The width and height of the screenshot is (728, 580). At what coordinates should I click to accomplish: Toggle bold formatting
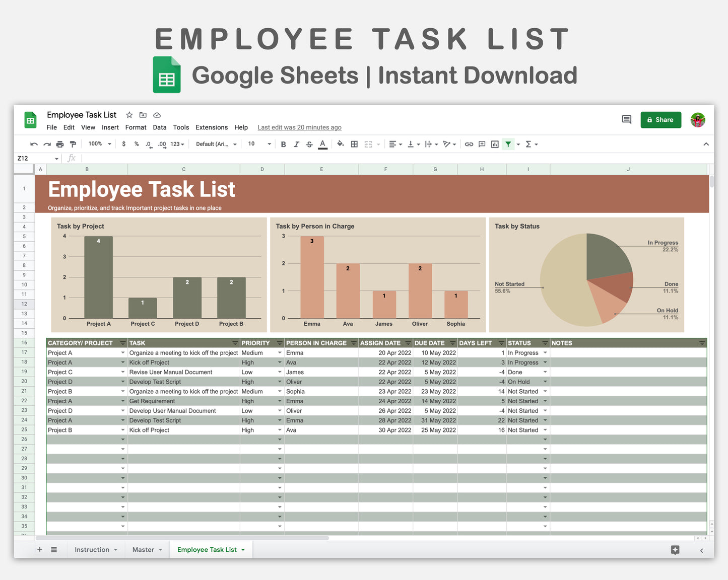[x=283, y=144]
